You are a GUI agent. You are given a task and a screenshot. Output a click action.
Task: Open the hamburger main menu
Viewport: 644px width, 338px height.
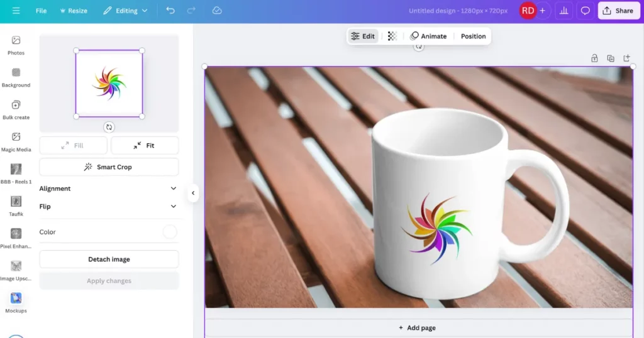click(x=16, y=11)
